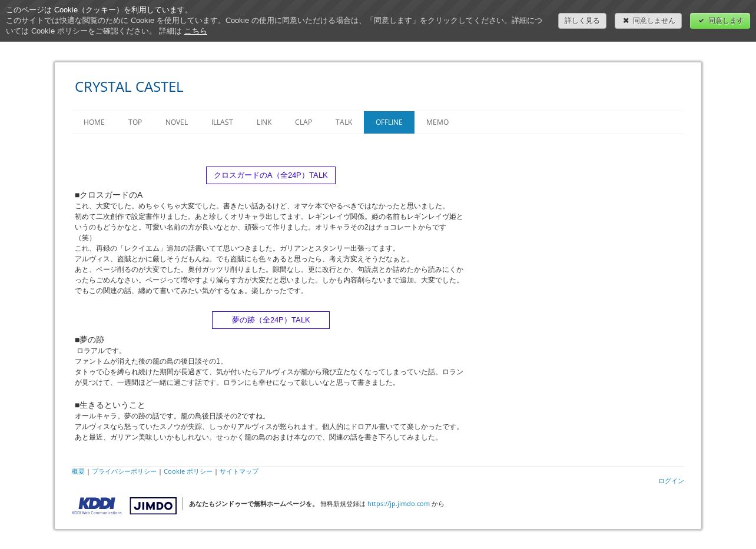Open the MEMO menu item
This screenshot has height=549, width=756.
click(437, 122)
